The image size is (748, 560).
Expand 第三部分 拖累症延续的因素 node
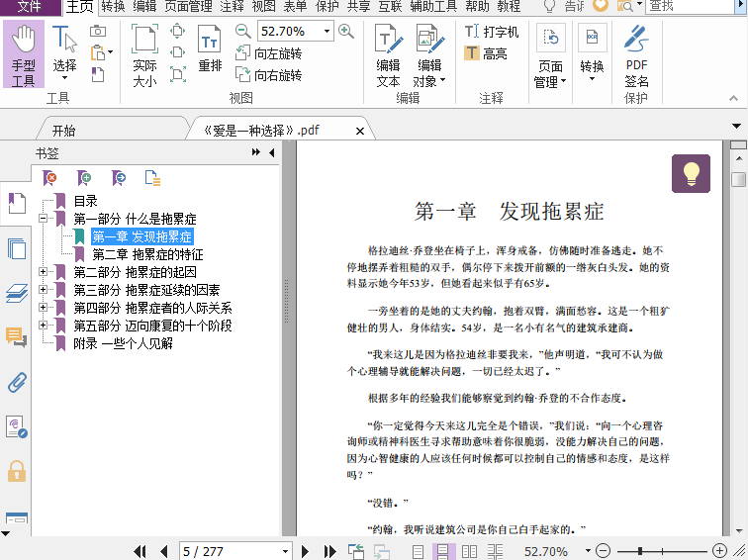coord(43,290)
